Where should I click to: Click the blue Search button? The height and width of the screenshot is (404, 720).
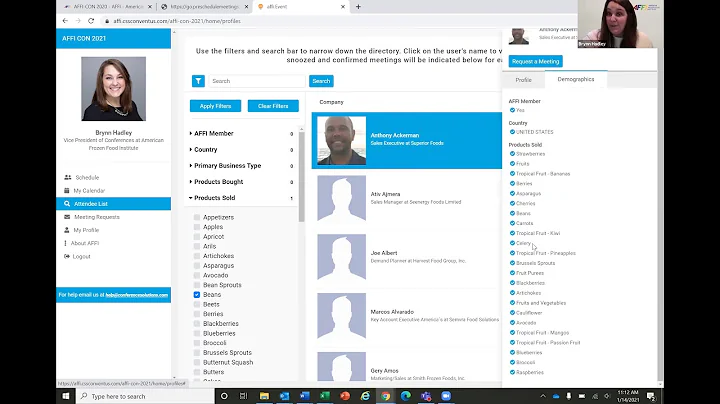pyautogui.click(x=321, y=81)
